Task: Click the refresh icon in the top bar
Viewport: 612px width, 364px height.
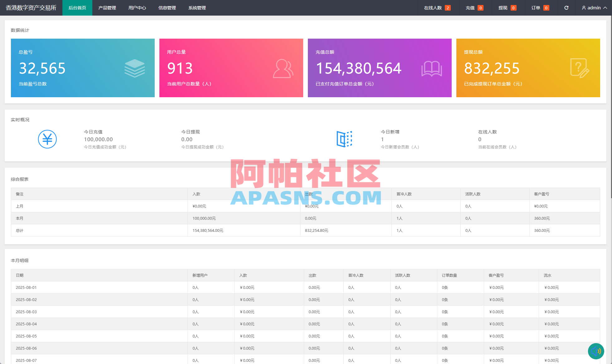Action: [x=566, y=8]
